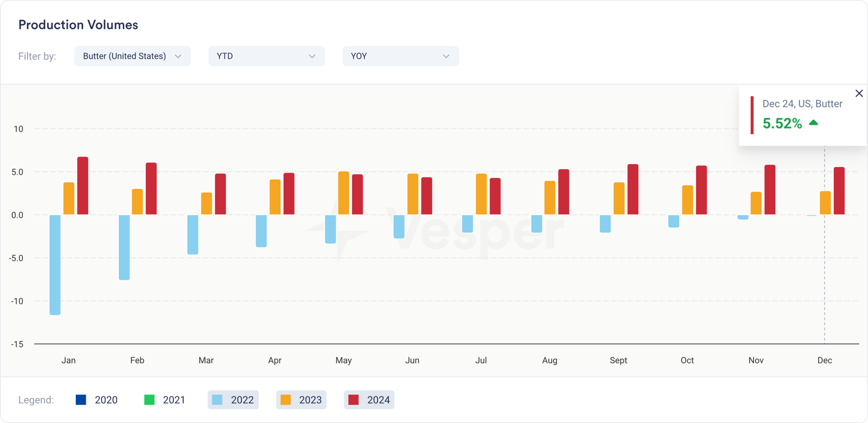This screenshot has width=868, height=423.
Task: Click the February 2022 negative bar
Action: (124, 247)
